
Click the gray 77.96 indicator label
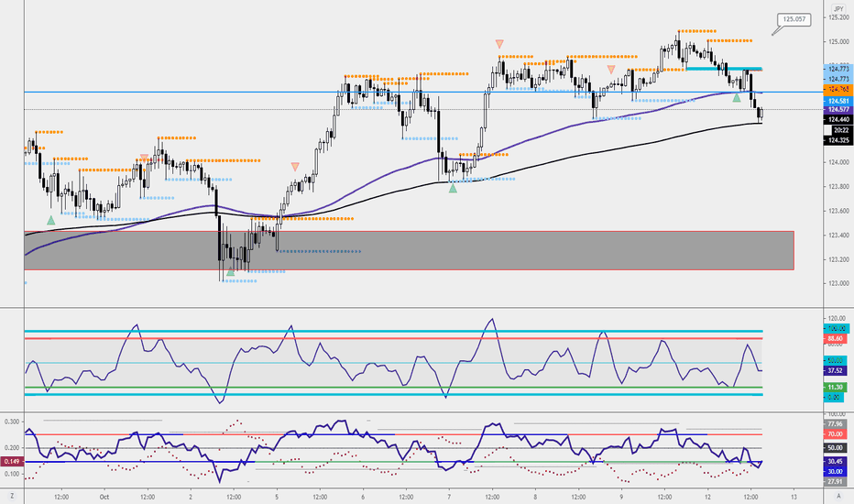pos(836,424)
